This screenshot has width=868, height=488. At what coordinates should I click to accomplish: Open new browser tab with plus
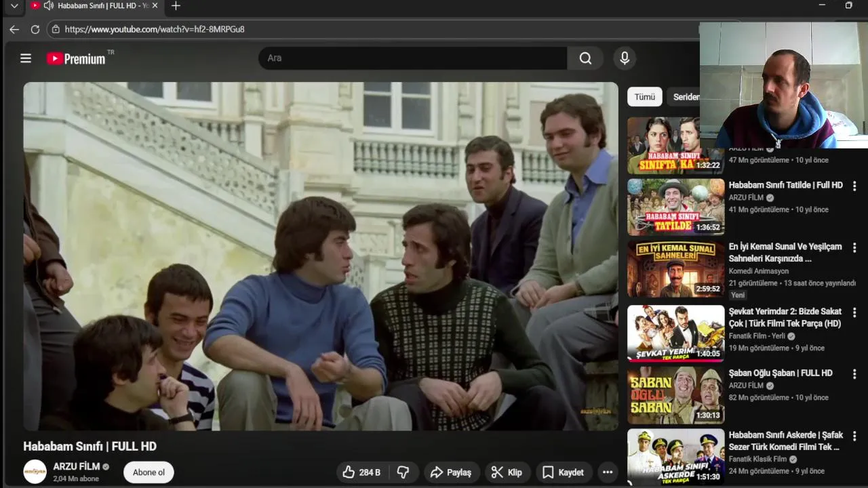coord(176,5)
